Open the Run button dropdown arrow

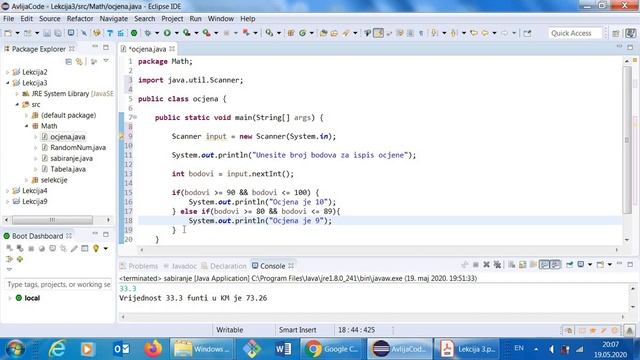click(176, 33)
